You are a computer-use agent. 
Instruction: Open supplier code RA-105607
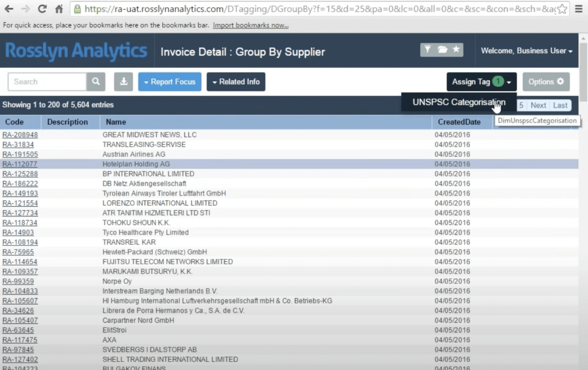tap(20, 301)
